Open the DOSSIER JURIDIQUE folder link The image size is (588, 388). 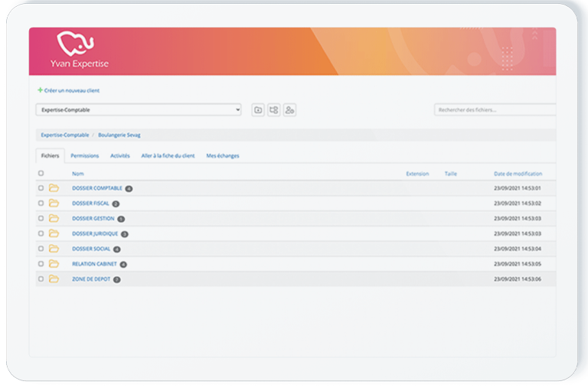click(x=95, y=233)
